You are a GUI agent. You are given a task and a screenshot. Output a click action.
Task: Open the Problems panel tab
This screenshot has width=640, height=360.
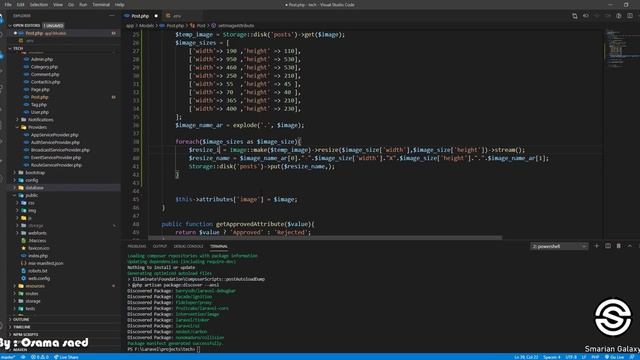[137, 247]
